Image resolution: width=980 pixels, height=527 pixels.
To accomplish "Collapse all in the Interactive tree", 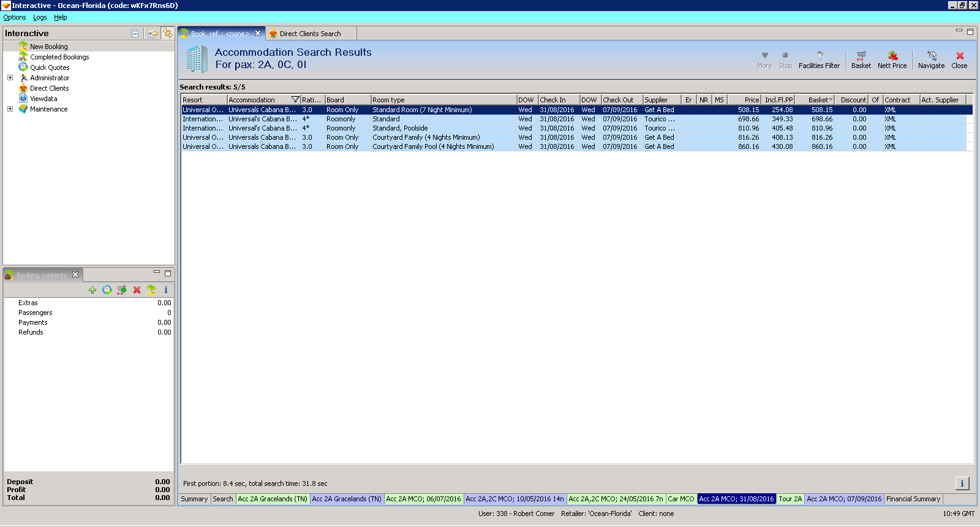I will [x=135, y=34].
